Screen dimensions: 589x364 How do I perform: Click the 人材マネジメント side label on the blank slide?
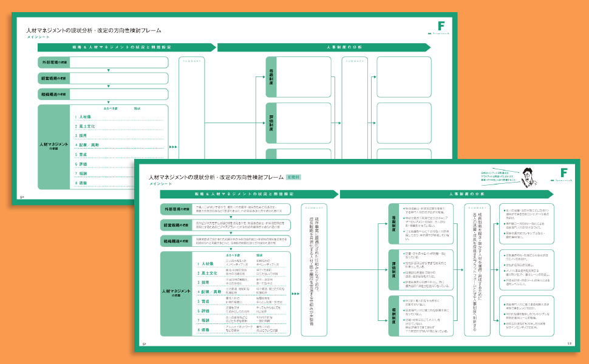53,146
